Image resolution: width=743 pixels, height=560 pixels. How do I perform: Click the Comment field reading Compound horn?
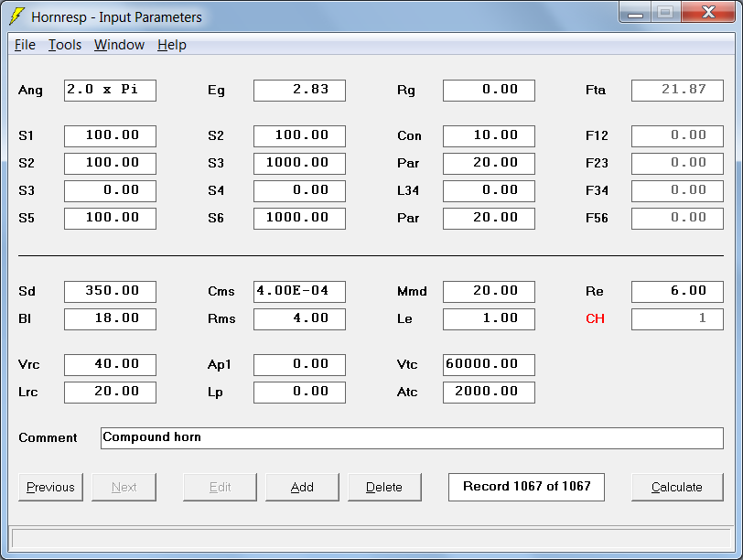[412, 438]
